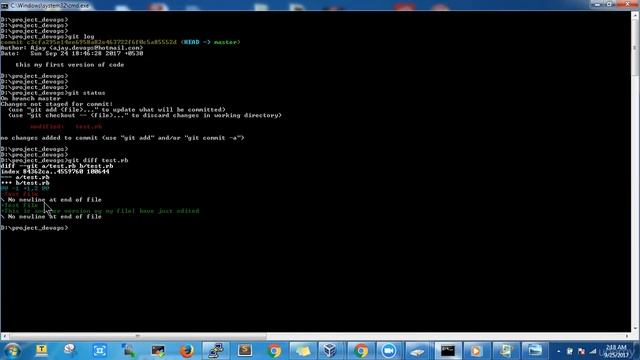Open the Windows Start menu orb

(x=12, y=351)
